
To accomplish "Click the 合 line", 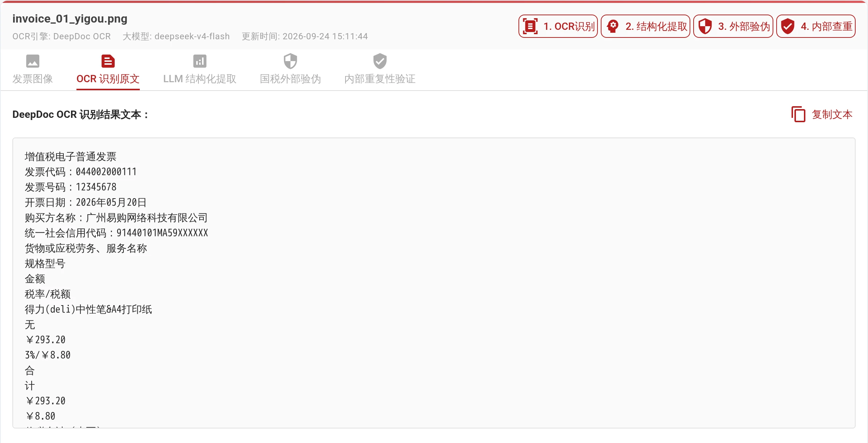I will coord(30,371).
